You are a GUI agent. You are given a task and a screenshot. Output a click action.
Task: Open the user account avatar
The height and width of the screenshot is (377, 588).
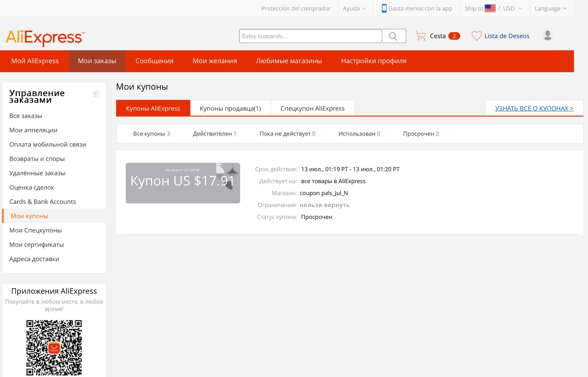[x=548, y=36]
